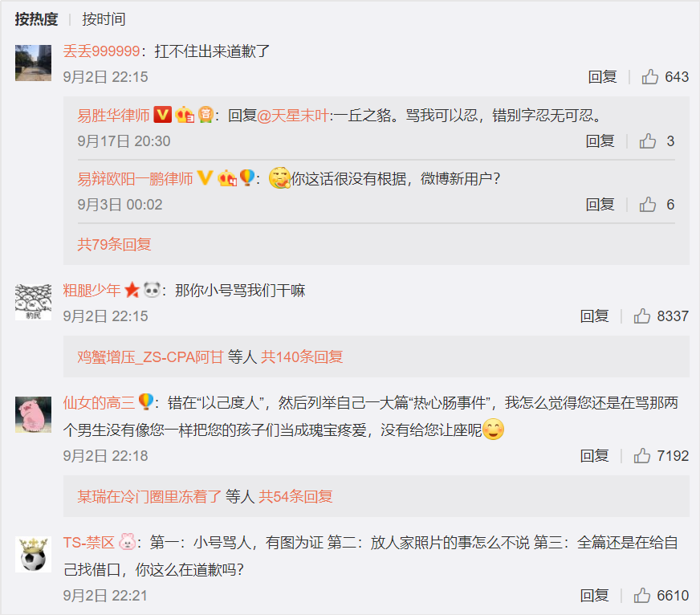Like the comment by 丢丢999999
This screenshot has height=615, width=700.
point(650,77)
